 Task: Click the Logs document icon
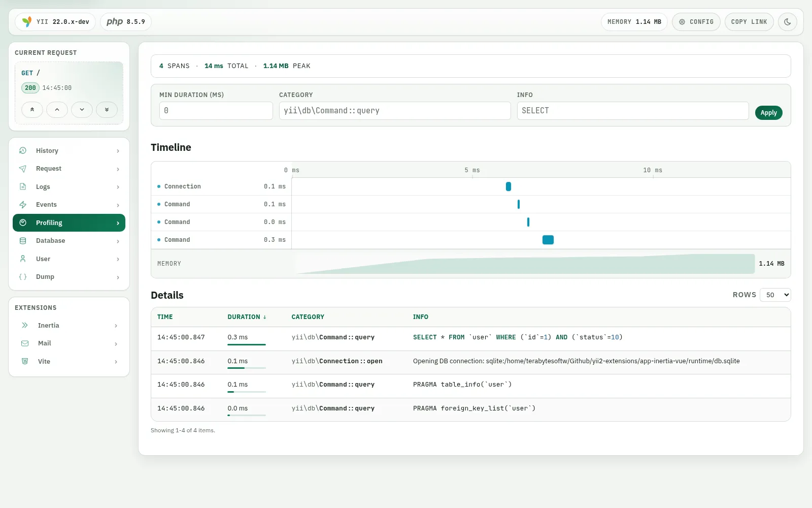click(23, 186)
